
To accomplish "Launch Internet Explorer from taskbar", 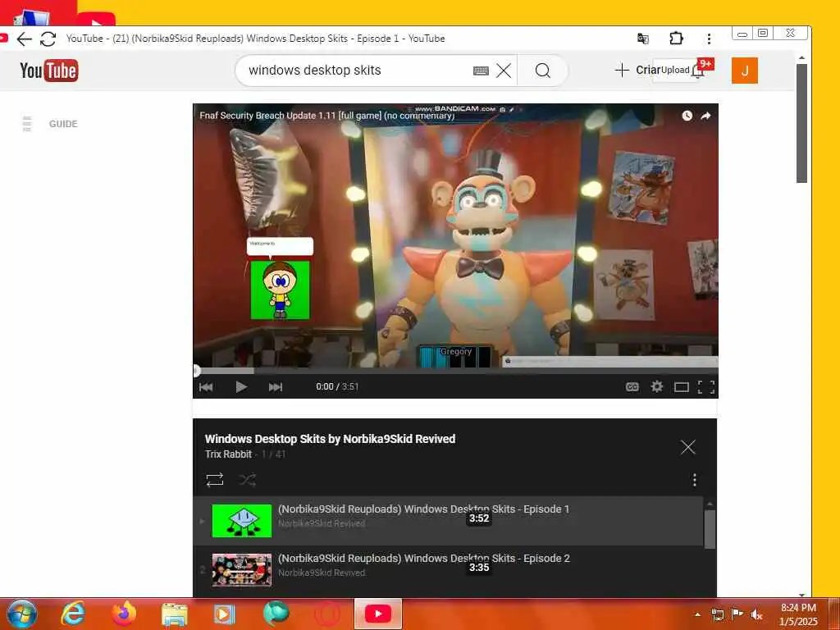I will 73,614.
